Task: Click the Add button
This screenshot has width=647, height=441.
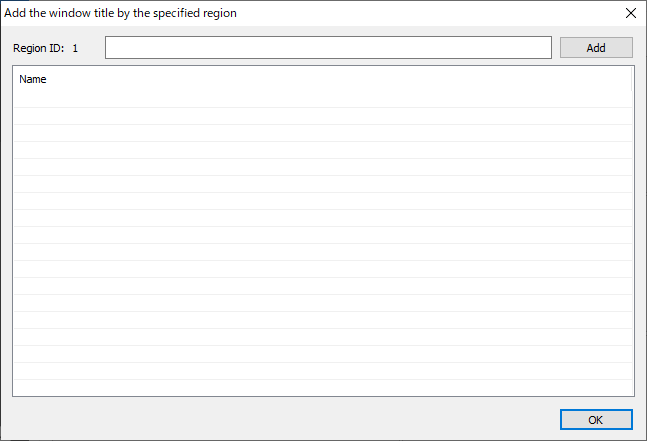Action: [596, 48]
